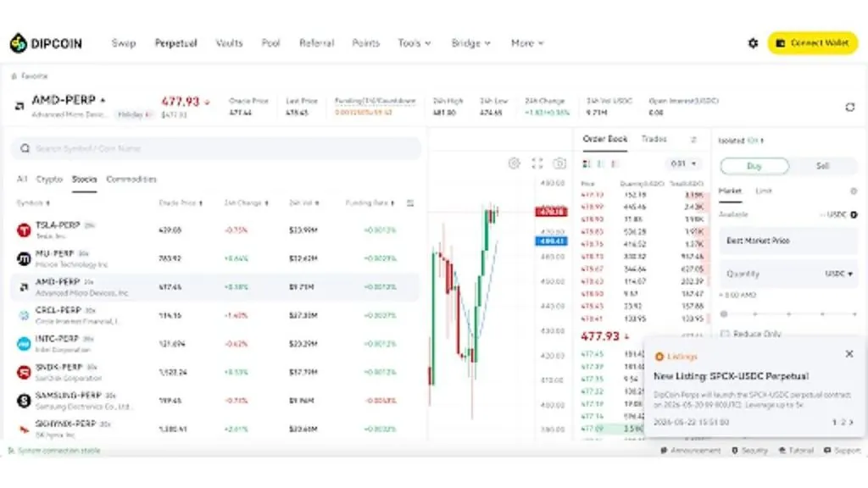Viewport: 868px width, 488px height.
Task: Sort by 24h Change column
Action: [x=247, y=203]
